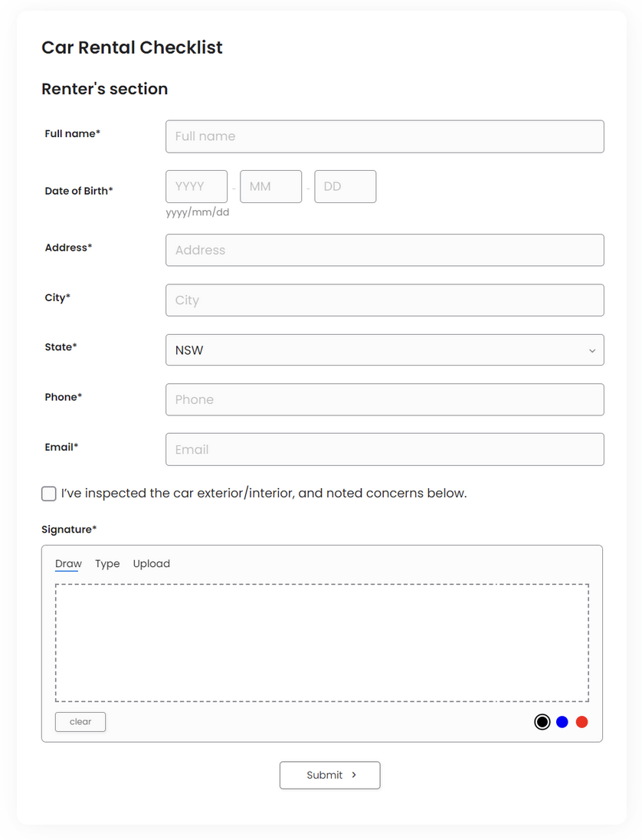Choose the red signature ink color
The width and height of the screenshot is (642, 840).
tap(581, 722)
